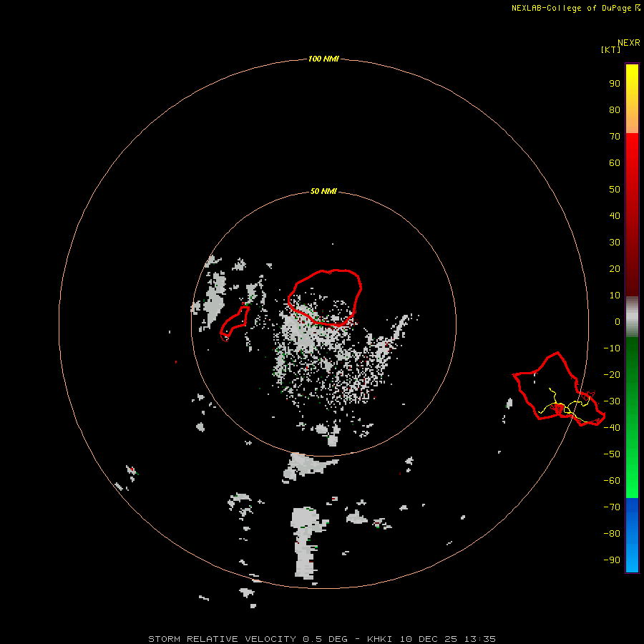Viewport: 644px width, 644px height.
Task: Click the yellow top segment of color bar
Action: click(x=632, y=99)
